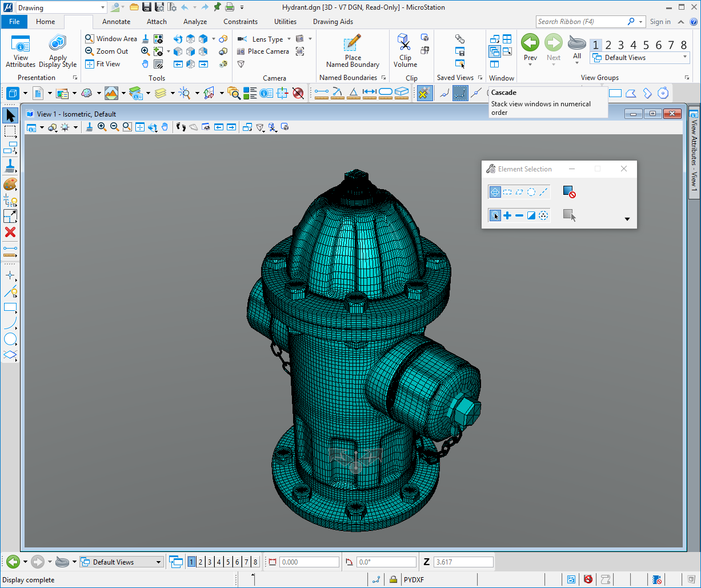701x588 pixels.
Task: Click the Cascade windows icon
Action: (495, 51)
